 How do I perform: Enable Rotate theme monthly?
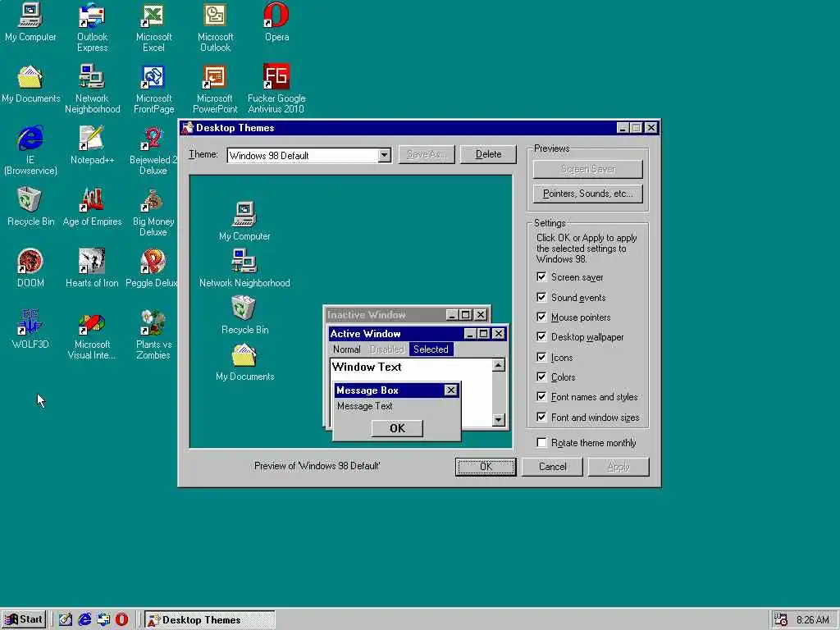(541, 442)
